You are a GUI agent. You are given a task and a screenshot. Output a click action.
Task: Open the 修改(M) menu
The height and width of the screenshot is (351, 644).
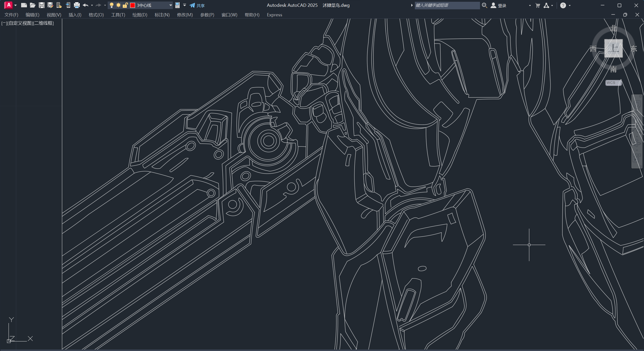click(185, 15)
